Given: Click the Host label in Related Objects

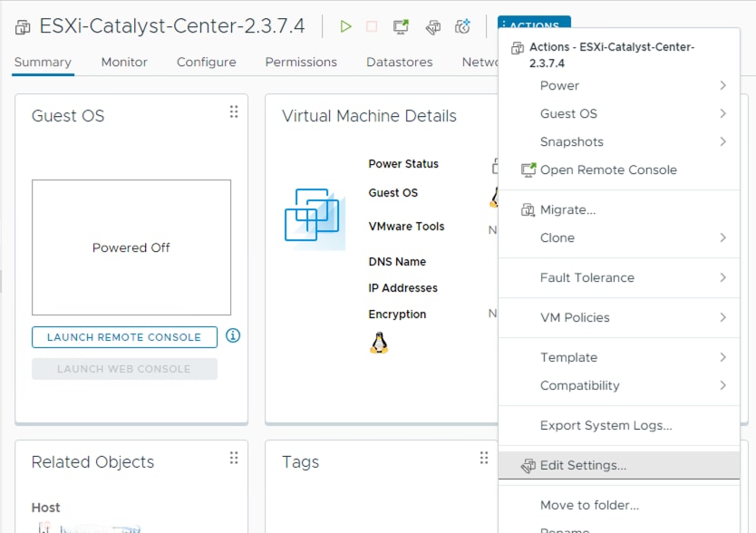Looking at the screenshot, I should click(x=46, y=508).
